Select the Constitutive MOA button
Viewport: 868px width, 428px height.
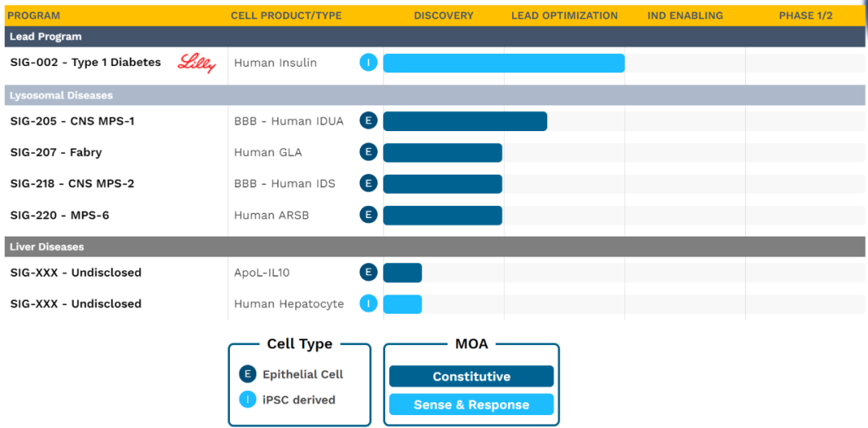coord(471,377)
